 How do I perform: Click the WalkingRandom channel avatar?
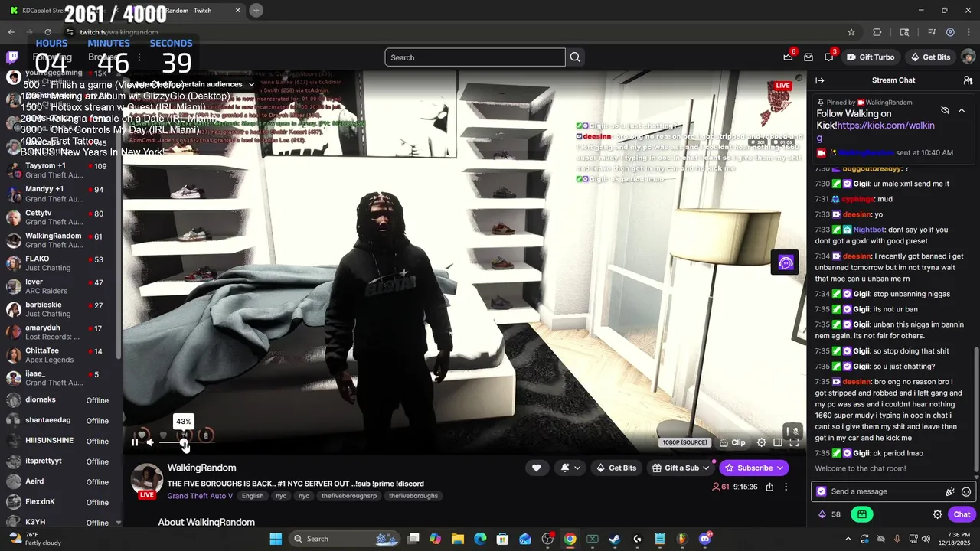pyautogui.click(x=147, y=479)
